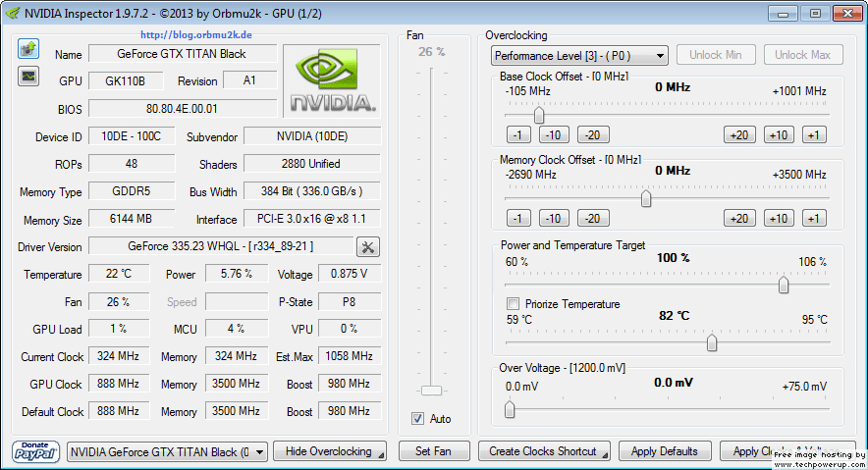Enable Priorize Temperature checkbox
The width and height of the screenshot is (868, 470).
(514, 303)
